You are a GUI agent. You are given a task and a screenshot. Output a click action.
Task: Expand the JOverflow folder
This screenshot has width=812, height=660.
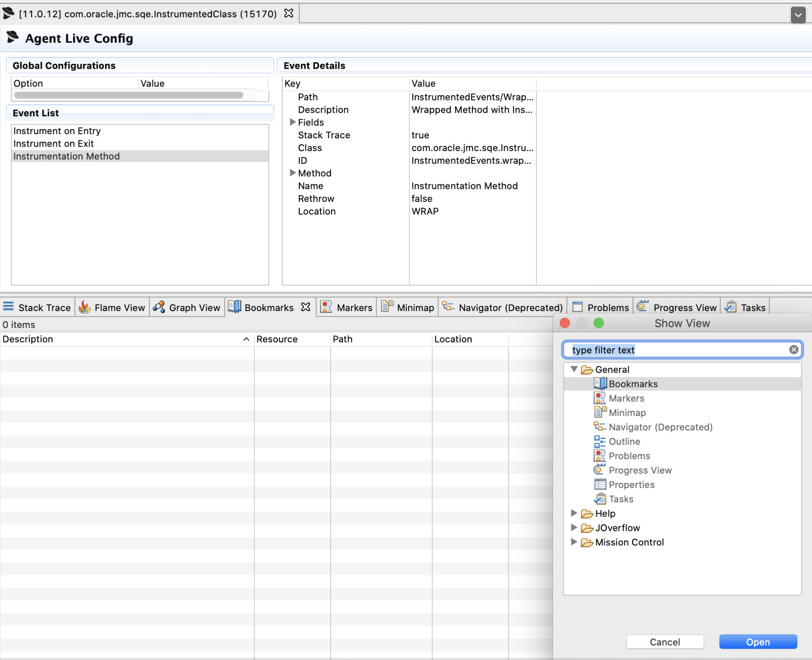click(x=574, y=527)
